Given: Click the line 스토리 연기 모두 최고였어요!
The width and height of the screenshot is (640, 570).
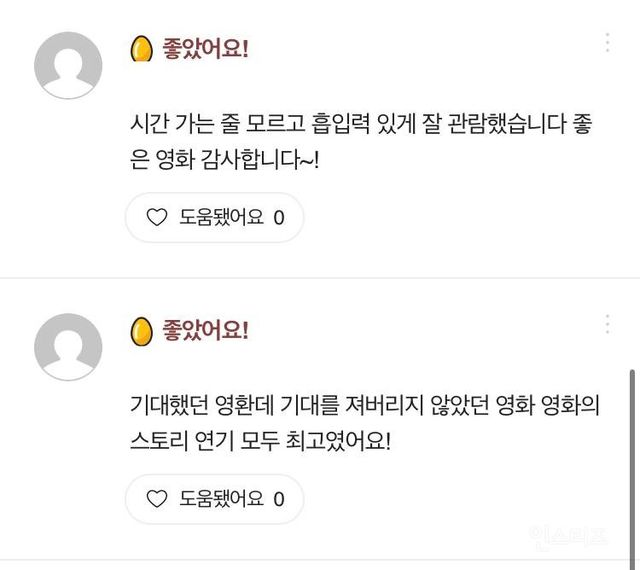Looking at the screenshot, I should 261,440.
